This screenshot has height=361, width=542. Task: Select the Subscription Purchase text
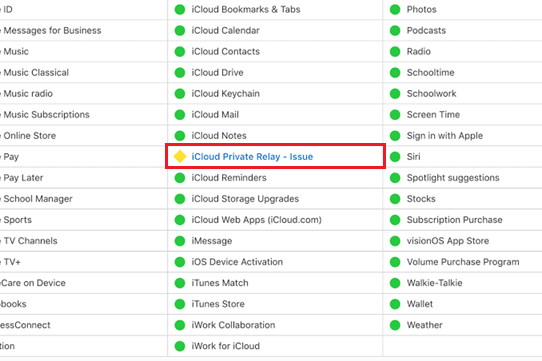(x=455, y=220)
